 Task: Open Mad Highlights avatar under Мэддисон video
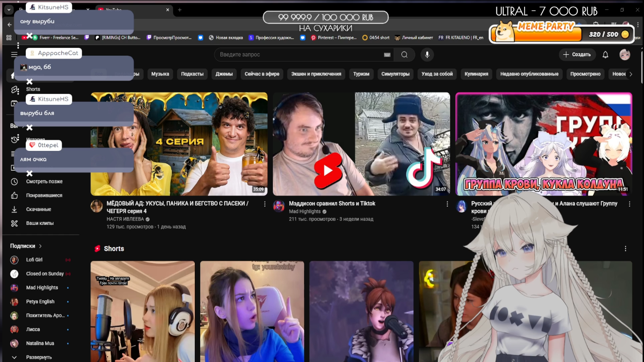tap(279, 206)
